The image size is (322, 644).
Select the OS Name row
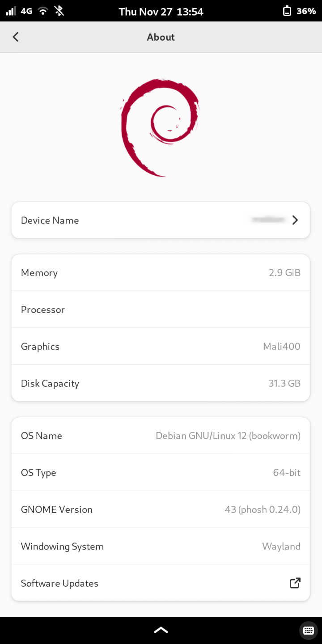pos(161,436)
